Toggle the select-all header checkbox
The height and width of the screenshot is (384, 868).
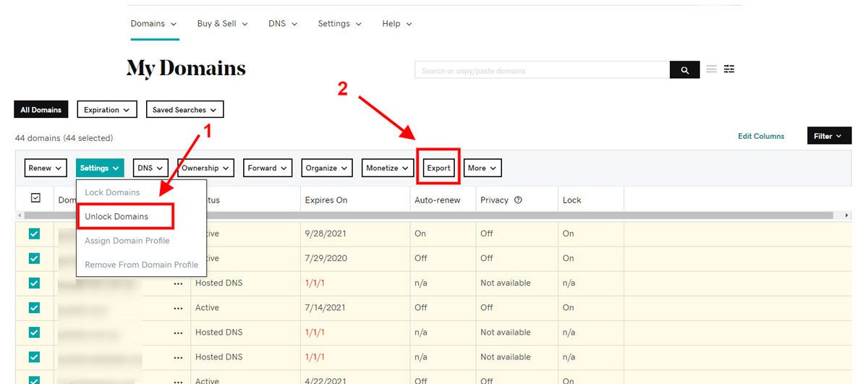[35, 198]
